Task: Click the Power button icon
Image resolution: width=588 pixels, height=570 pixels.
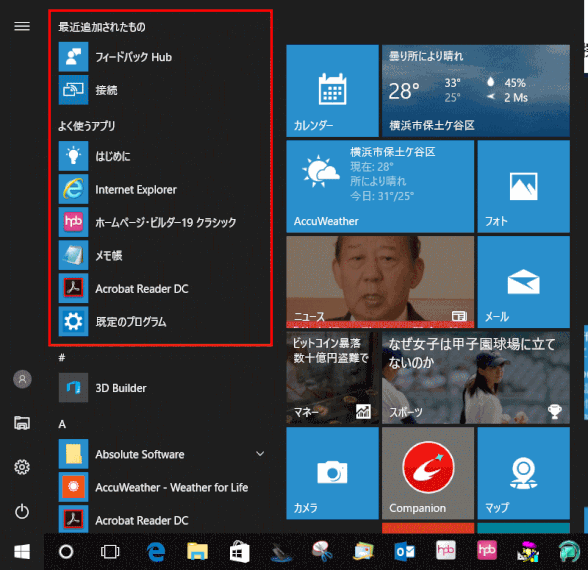Action: [22, 511]
